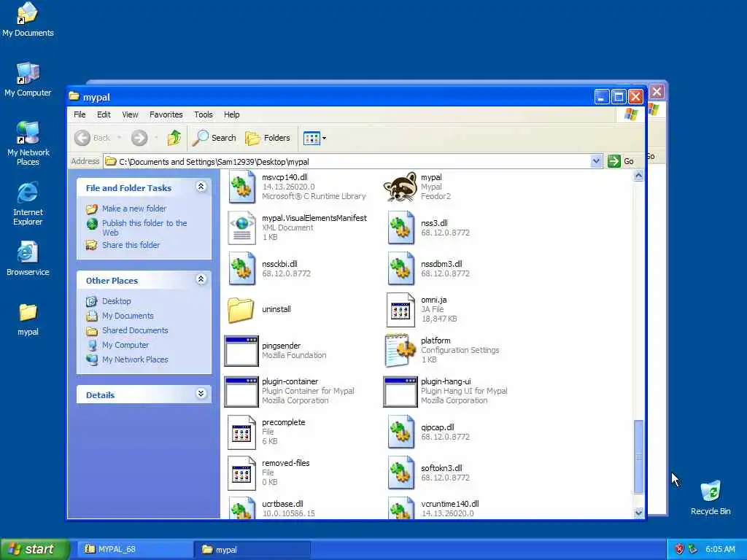747x560 pixels.
Task: Click the vertical scrollbar thumb
Action: coord(638,456)
